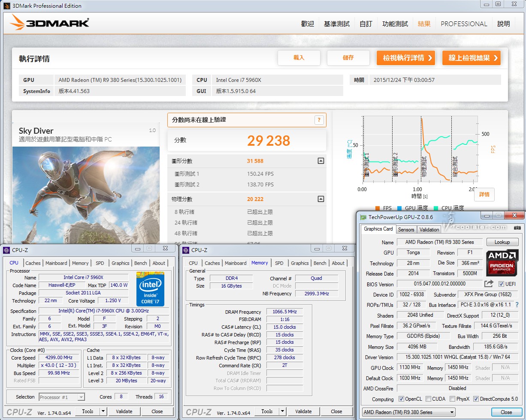Open the Caches tab in the CPU-Z CPU window
The width and height of the screenshot is (526, 420).
coord(33,263)
